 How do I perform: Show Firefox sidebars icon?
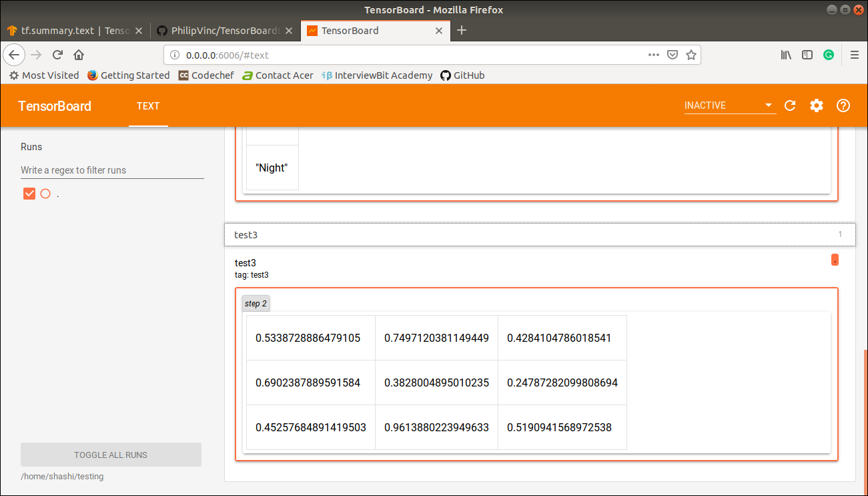click(x=807, y=55)
